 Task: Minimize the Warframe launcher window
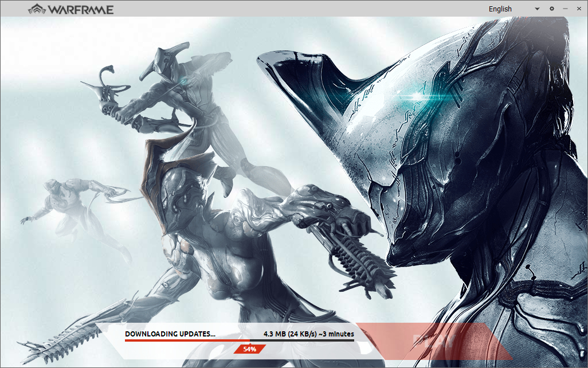click(565, 9)
